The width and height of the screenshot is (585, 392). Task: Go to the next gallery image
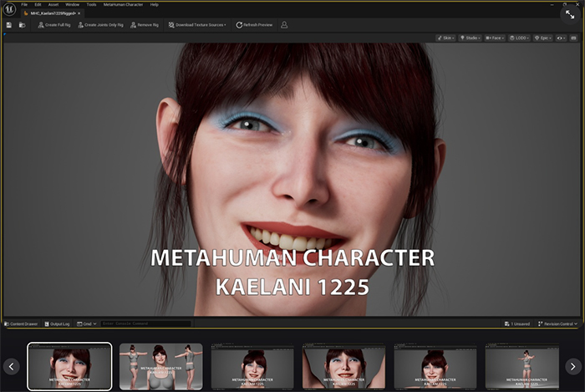pyautogui.click(x=573, y=367)
